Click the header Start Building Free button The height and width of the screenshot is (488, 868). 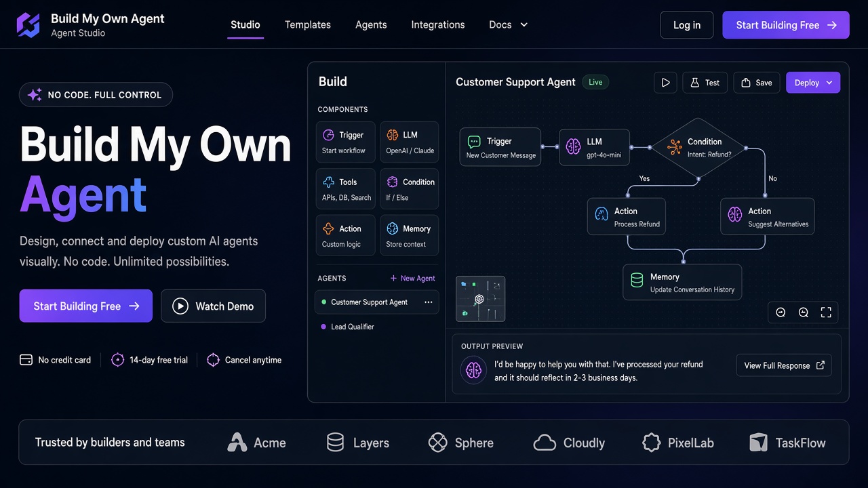[x=786, y=25]
